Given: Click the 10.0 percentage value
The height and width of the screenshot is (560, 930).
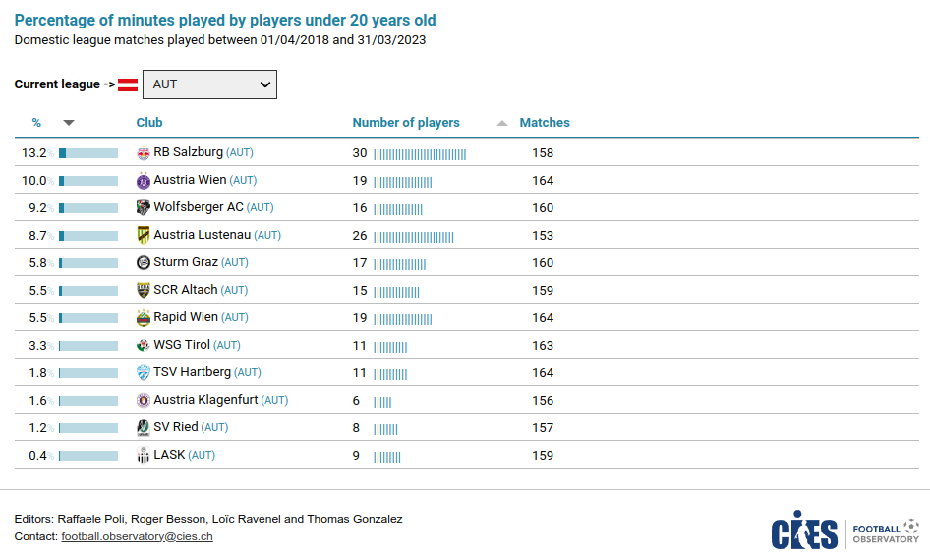Looking at the screenshot, I should pyautogui.click(x=33, y=181).
